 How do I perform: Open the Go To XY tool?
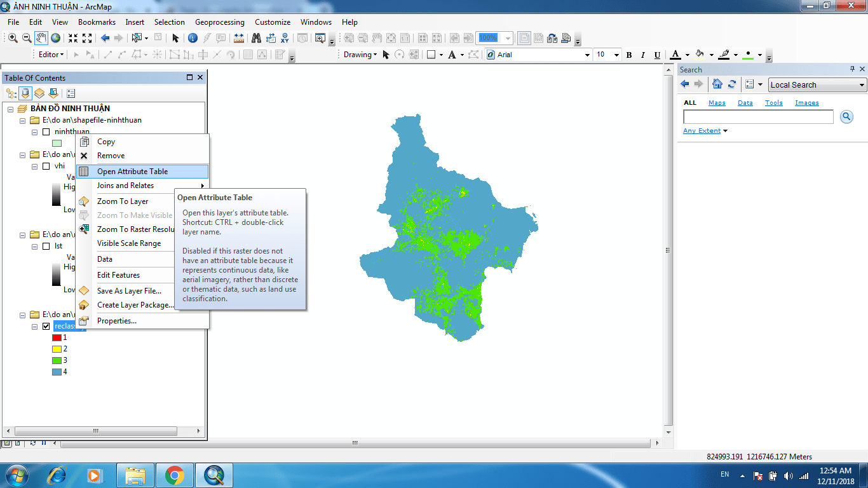pyautogui.click(x=285, y=37)
